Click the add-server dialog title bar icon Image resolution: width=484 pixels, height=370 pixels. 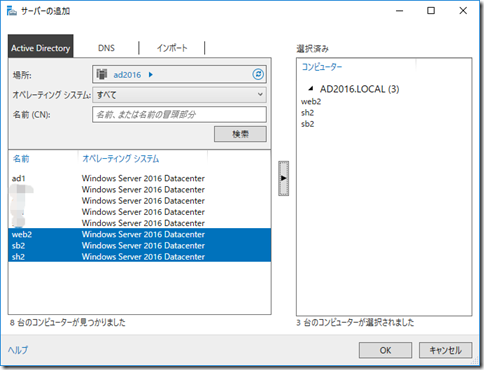coord(12,11)
